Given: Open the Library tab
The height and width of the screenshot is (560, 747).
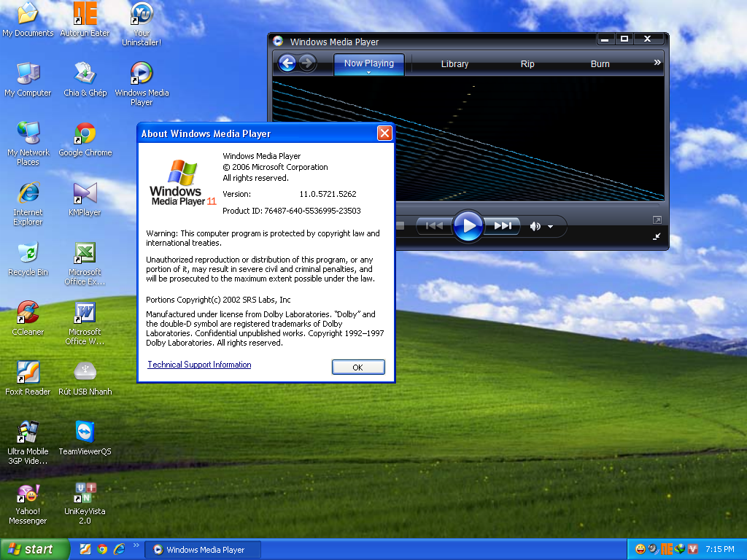Looking at the screenshot, I should point(454,64).
